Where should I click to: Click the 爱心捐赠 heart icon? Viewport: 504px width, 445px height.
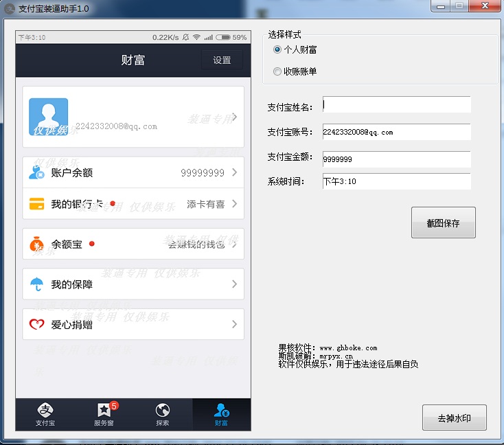point(37,324)
